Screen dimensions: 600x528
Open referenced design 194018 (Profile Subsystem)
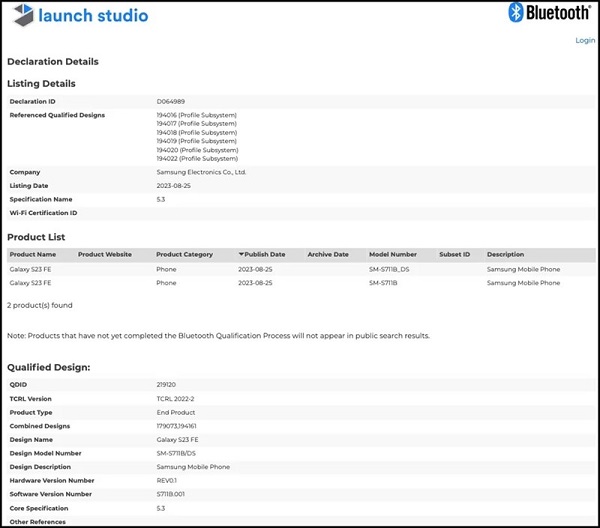coord(197,133)
